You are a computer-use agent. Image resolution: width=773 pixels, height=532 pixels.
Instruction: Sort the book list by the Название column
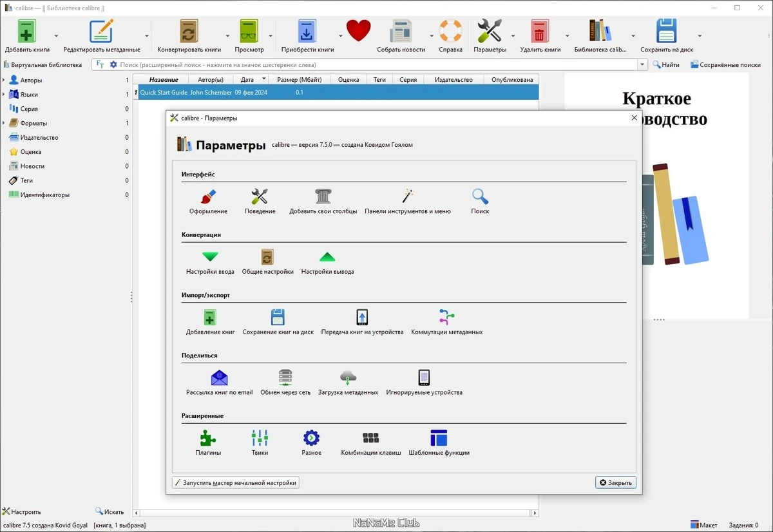click(164, 79)
